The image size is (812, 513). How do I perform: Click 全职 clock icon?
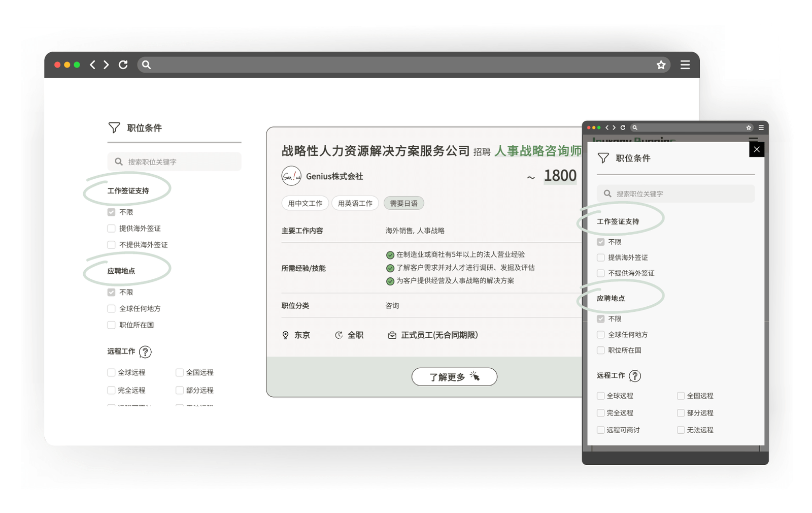pos(339,335)
